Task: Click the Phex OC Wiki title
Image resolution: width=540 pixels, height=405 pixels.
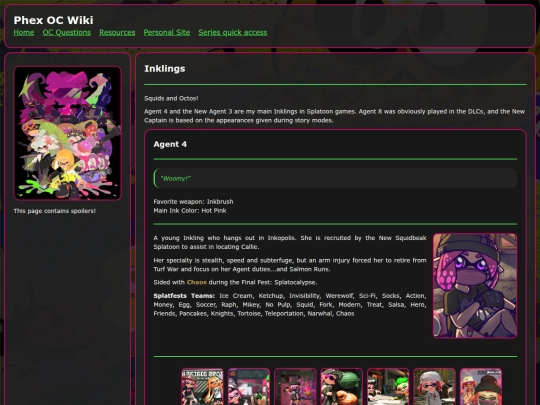Action: (53, 20)
